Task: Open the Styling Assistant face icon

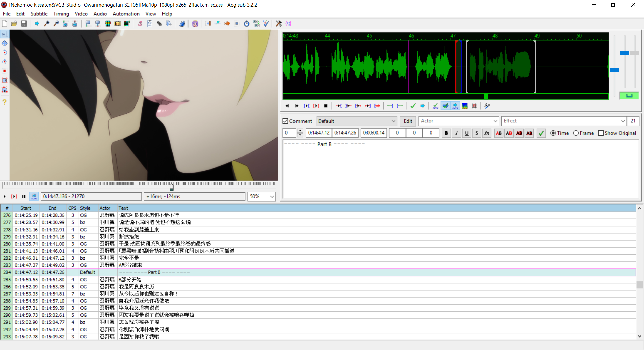Action: click(195, 23)
